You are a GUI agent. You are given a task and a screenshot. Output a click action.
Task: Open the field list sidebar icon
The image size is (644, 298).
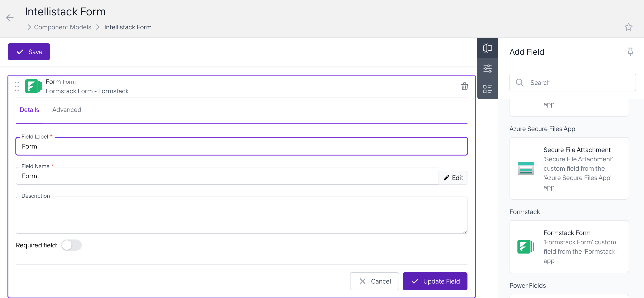[x=487, y=89]
